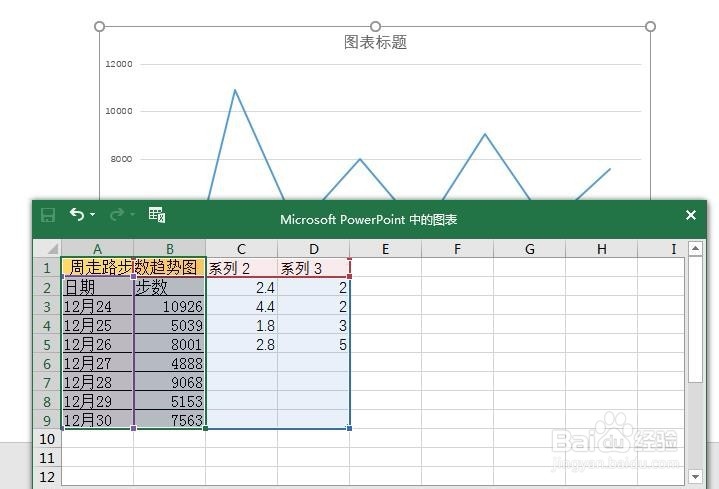
Task: Click the Save icon in chart data window
Action: [x=48, y=215]
